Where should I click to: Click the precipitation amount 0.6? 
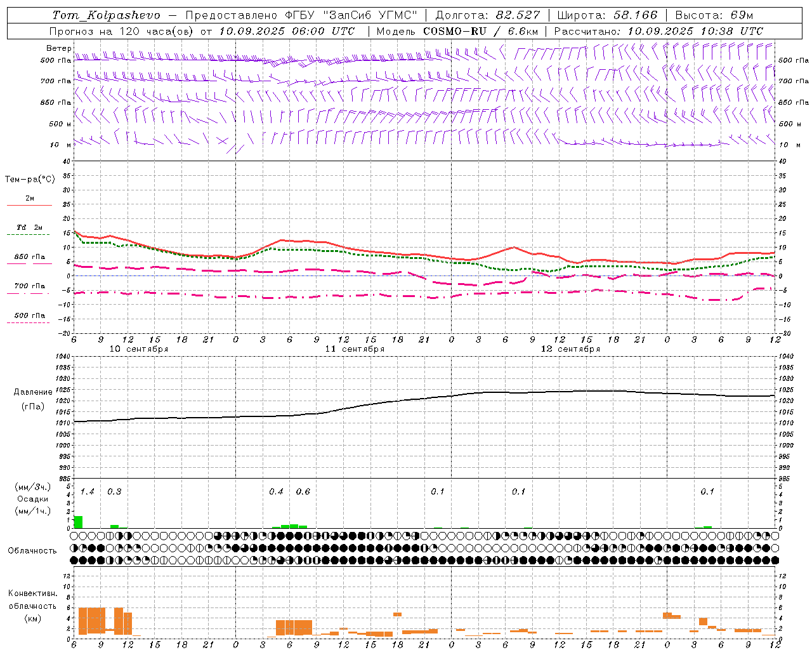click(x=303, y=492)
